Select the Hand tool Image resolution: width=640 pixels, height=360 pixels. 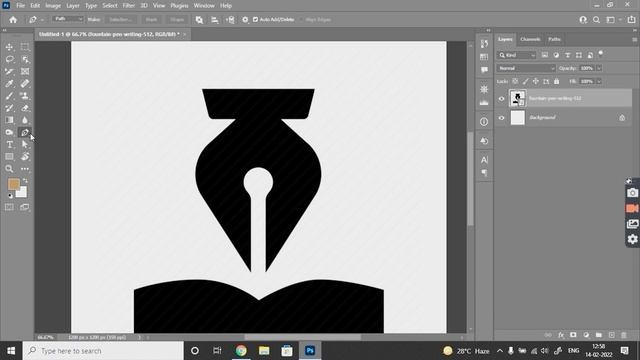point(25,157)
